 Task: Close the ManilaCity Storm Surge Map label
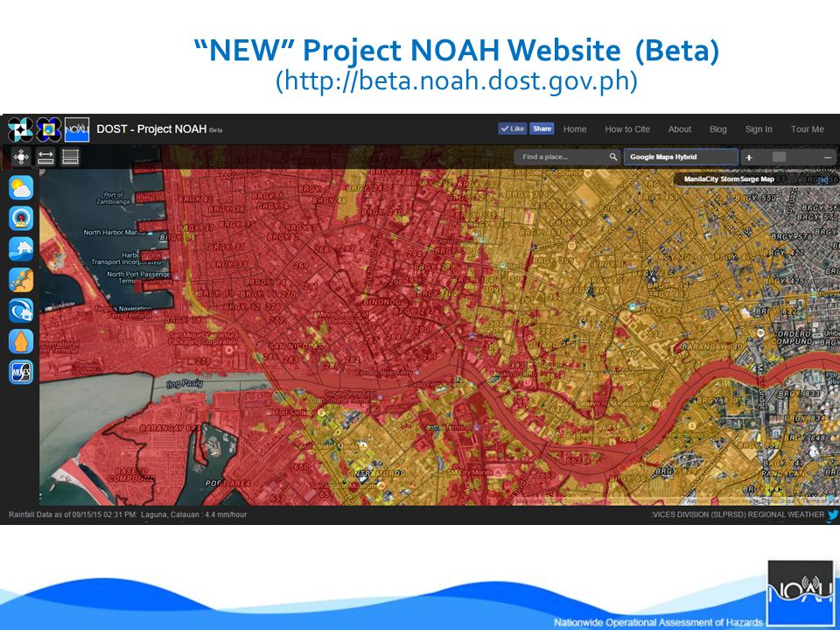[x=824, y=180]
